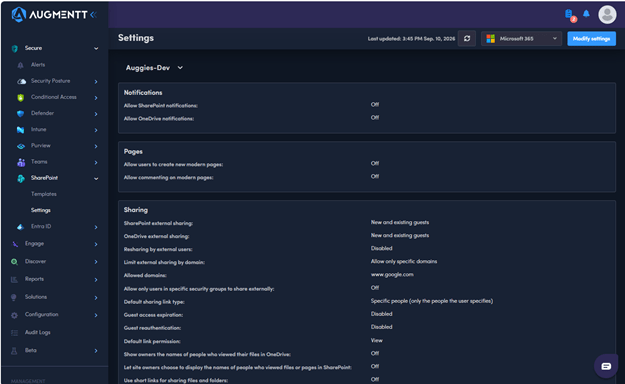Screen dimensions: 625x384
Task: Open the clipboard tasks icon with badge
Action: pyautogui.click(x=570, y=15)
